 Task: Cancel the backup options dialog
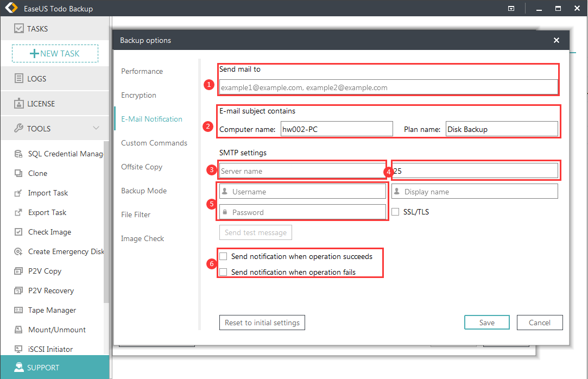(x=540, y=323)
